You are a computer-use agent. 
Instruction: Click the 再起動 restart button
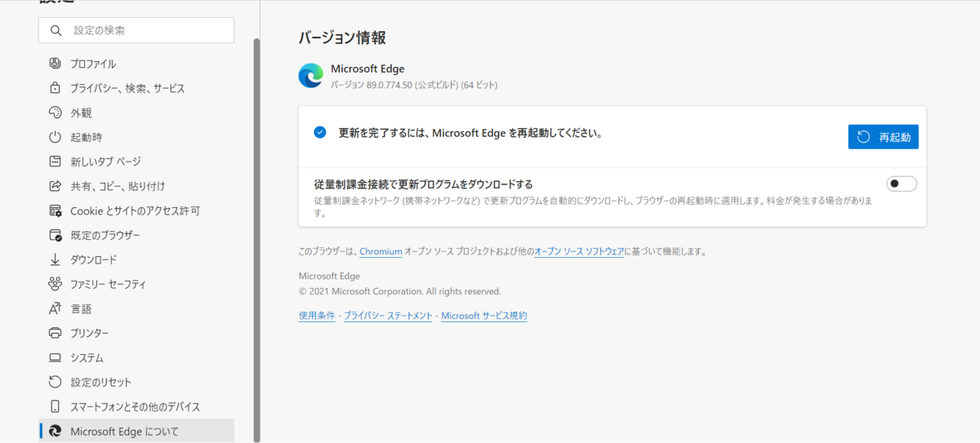point(883,137)
